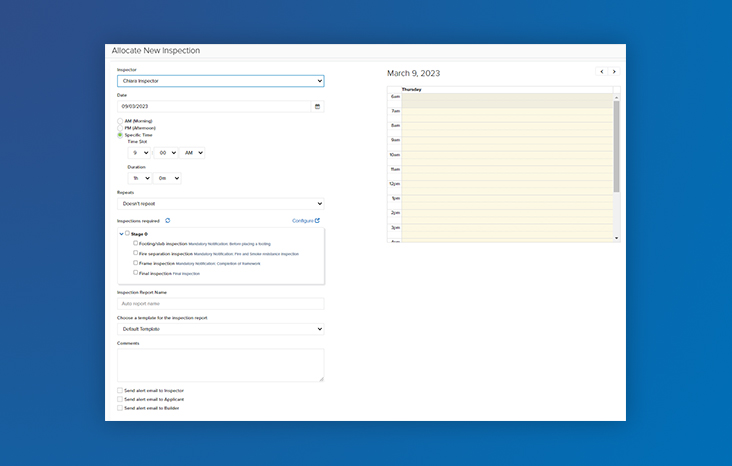Click the 'Allocate New Inspection' title
The width and height of the screenshot is (732, 466).
(156, 50)
